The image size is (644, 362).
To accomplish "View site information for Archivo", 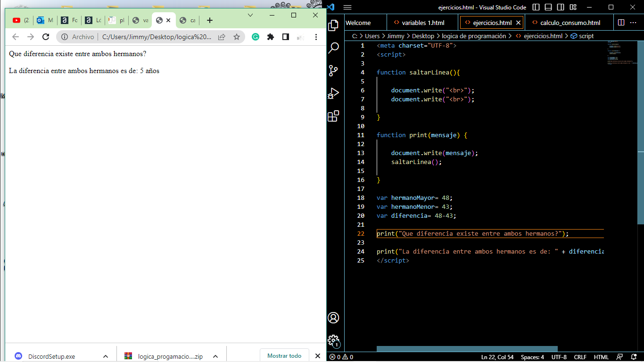I will tap(78, 37).
